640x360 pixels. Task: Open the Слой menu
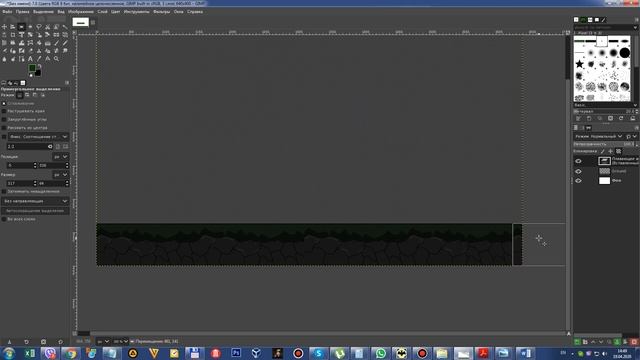pyautogui.click(x=102, y=12)
